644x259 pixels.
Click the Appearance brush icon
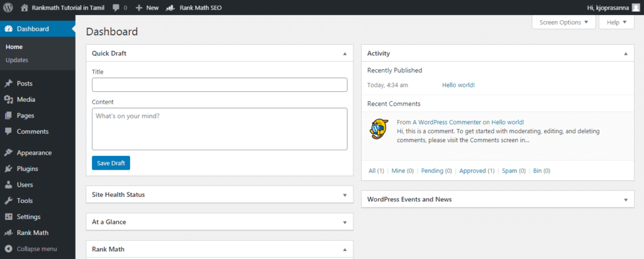pyautogui.click(x=8, y=153)
